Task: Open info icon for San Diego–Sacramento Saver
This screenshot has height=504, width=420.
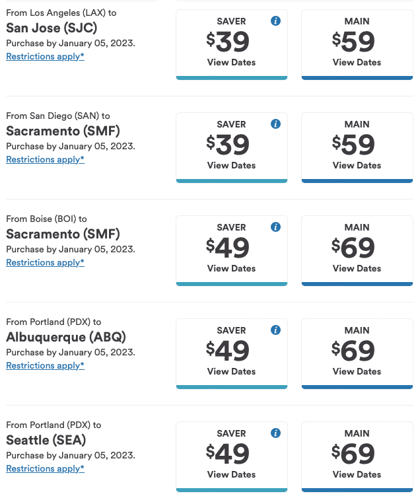Action: pyautogui.click(x=276, y=124)
